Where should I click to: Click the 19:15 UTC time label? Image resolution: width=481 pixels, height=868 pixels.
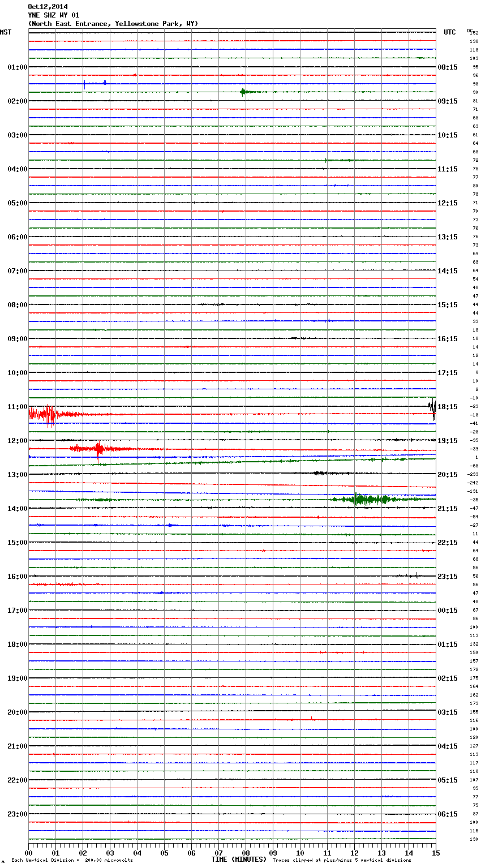point(448,441)
